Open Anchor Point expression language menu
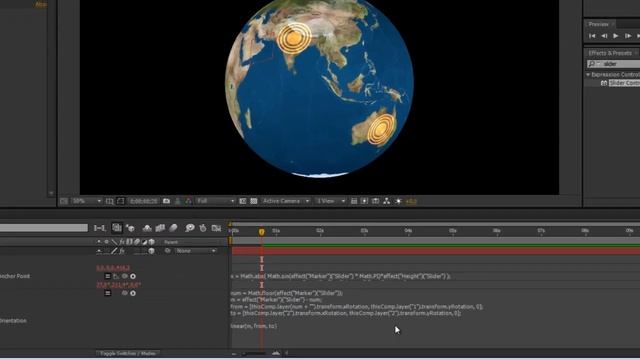Screen dimensions: 640x360 133,276
